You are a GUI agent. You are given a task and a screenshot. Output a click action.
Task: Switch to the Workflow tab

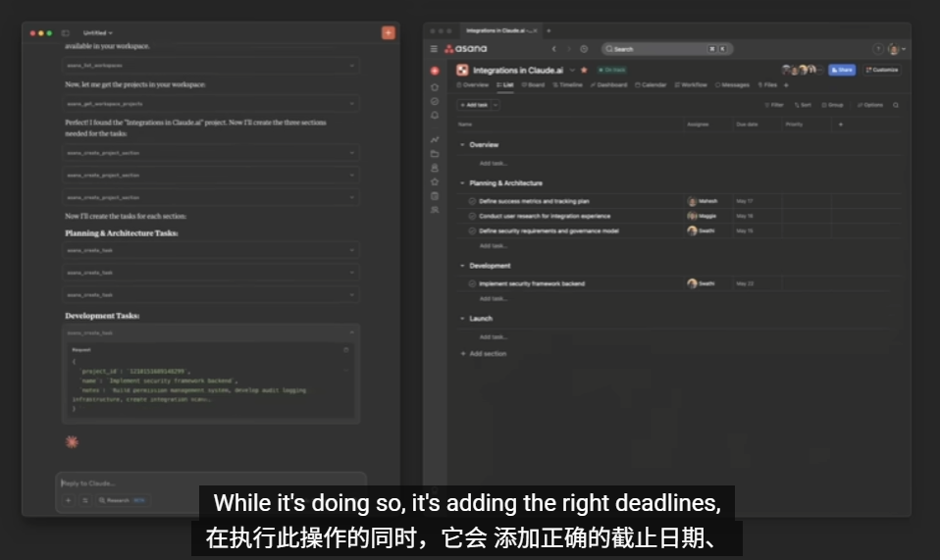coord(691,85)
